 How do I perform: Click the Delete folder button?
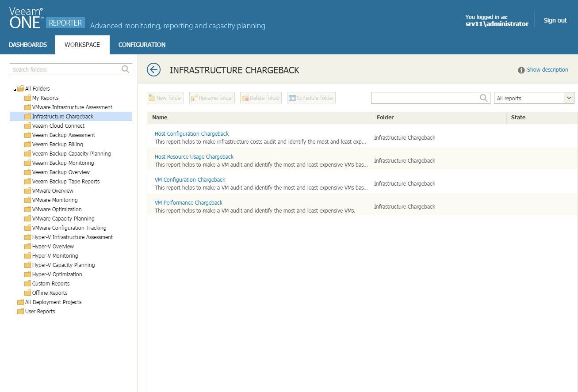coord(261,98)
